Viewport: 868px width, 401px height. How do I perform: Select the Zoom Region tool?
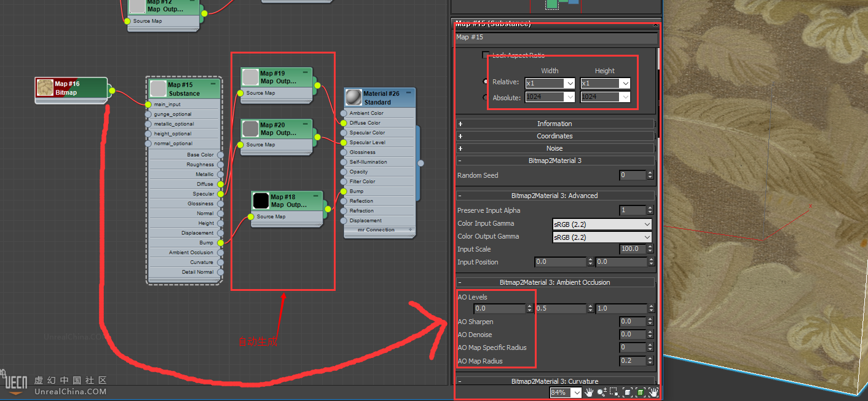coord(614,392)
